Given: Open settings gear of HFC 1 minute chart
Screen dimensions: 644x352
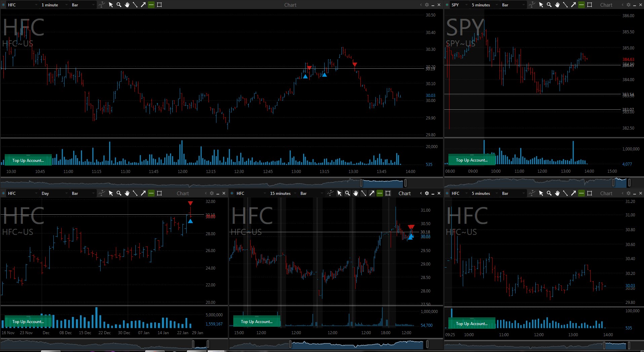Looking at the screenshot, I should pyautogui.click(x=427, y=5).
